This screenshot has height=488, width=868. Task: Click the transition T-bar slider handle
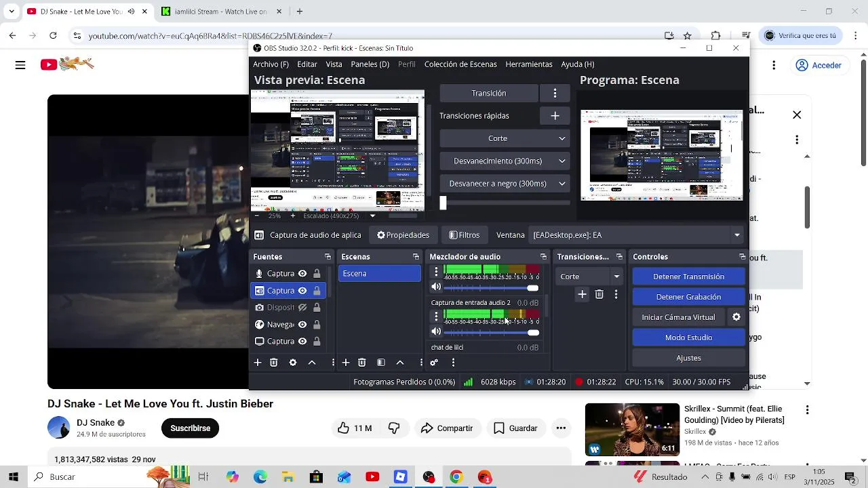443,203
